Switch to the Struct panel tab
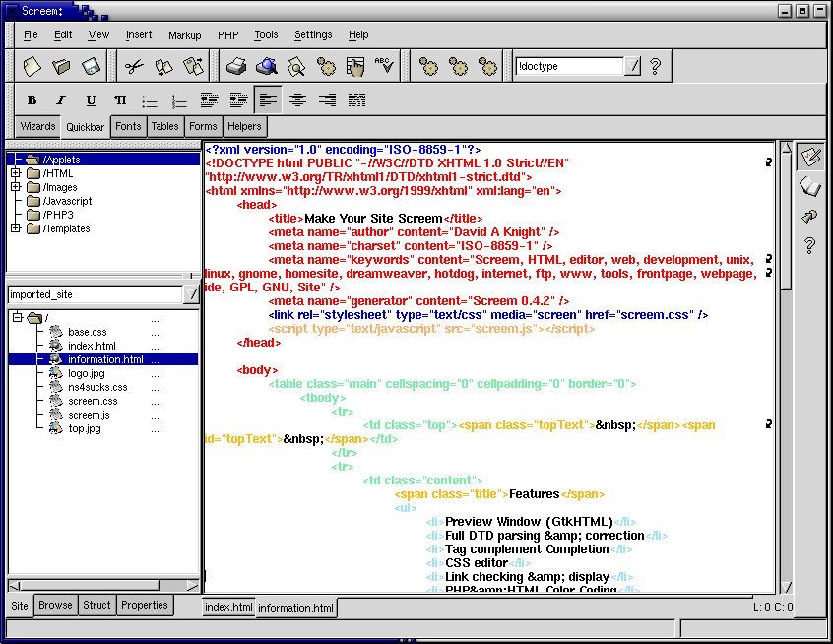Viewport: 833px width, 644px height. tap(96, 606)
